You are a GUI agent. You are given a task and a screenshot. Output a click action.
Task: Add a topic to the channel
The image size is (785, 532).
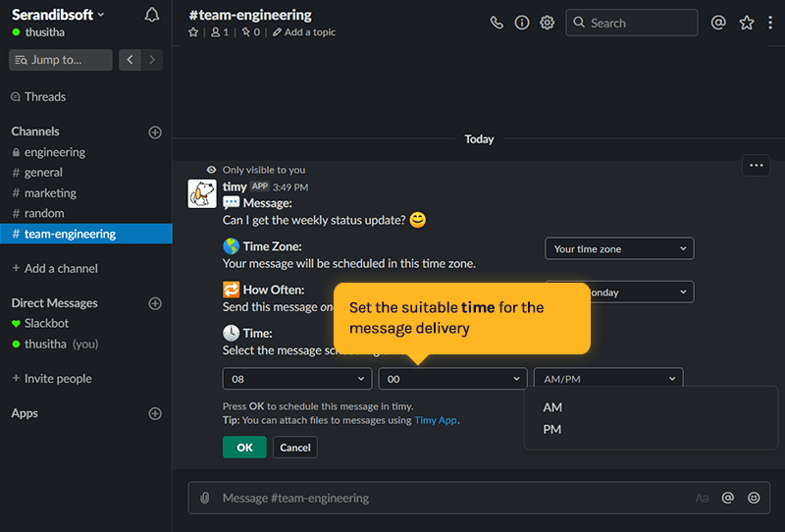(304, 32)
